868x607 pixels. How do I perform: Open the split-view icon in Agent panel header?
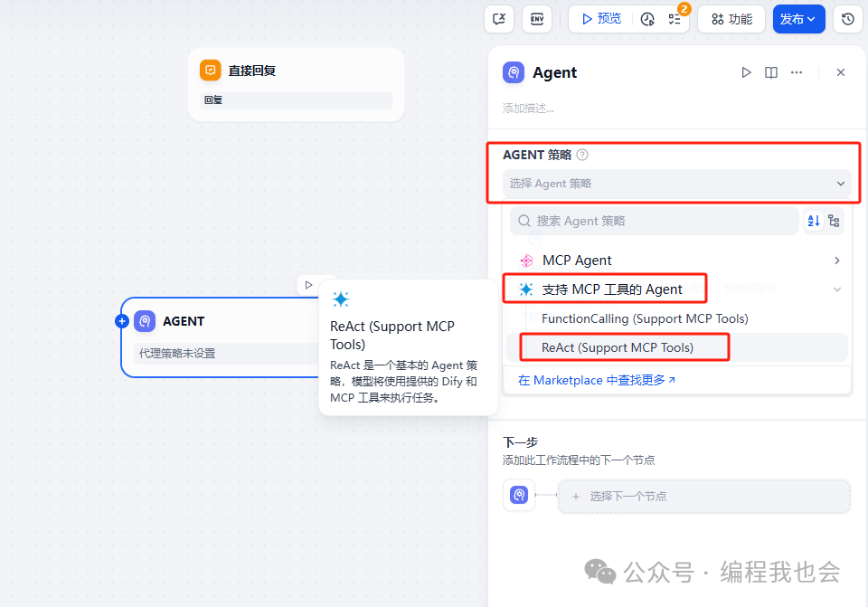(770, 72)
